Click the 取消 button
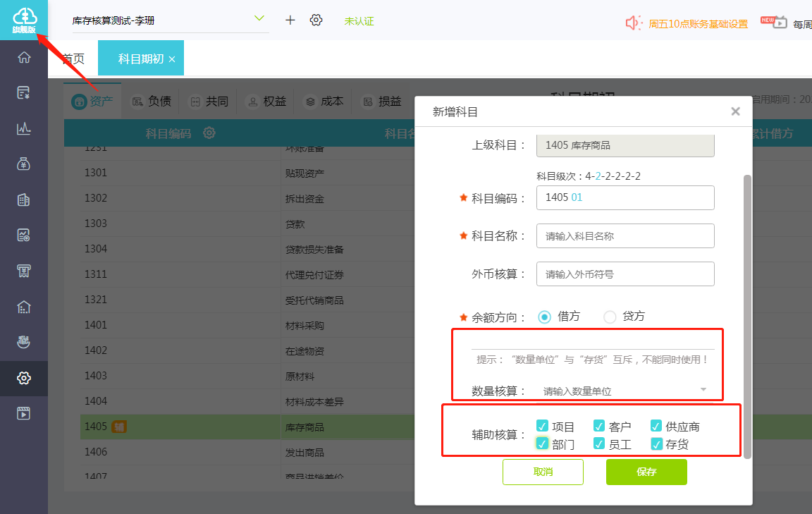This screenshot has height=514, width=812. 543,472
